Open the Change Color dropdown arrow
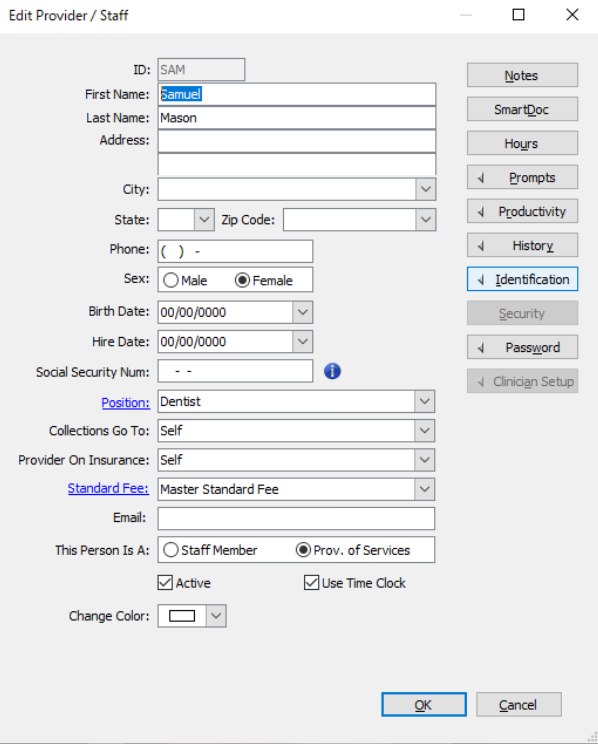598x744 pixels. click(x=216, y=616)
